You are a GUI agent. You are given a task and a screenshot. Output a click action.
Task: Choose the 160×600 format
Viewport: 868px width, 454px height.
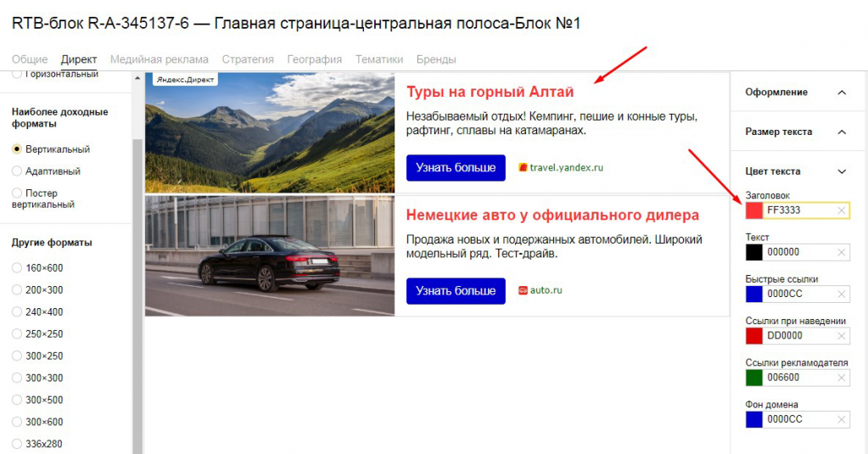pyautogui.click(x=17, y=268)
